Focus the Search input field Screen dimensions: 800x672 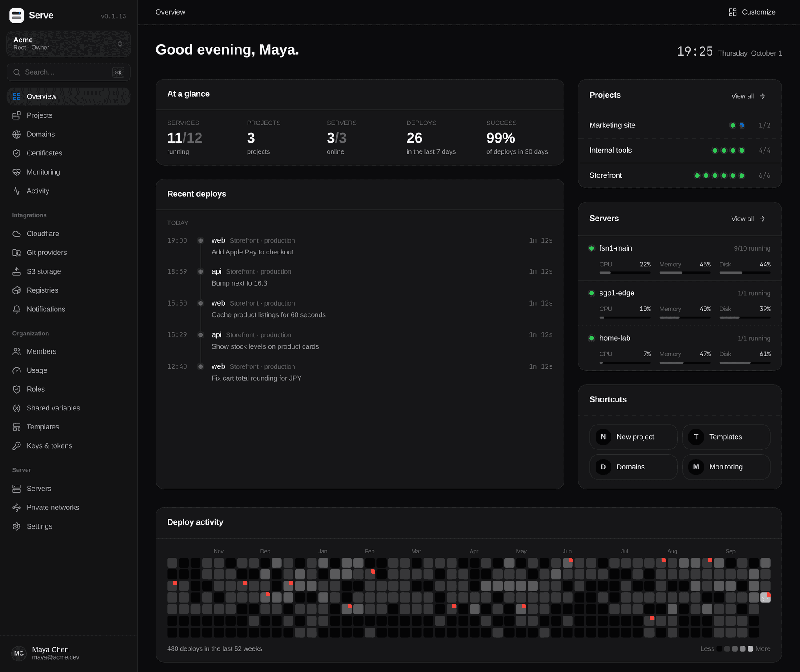pos(68,72)
